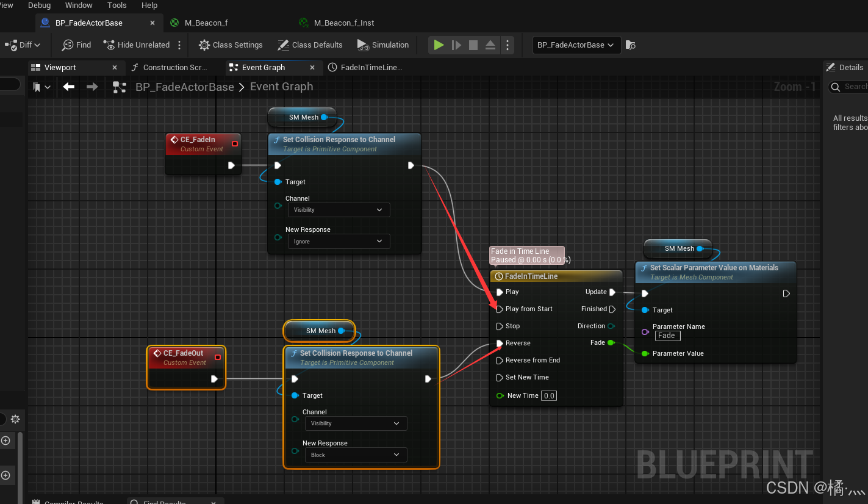Click the Stop button in toolbar
Image resolution: width=868 pixels, height=504 pixels.
coord(473,45)
